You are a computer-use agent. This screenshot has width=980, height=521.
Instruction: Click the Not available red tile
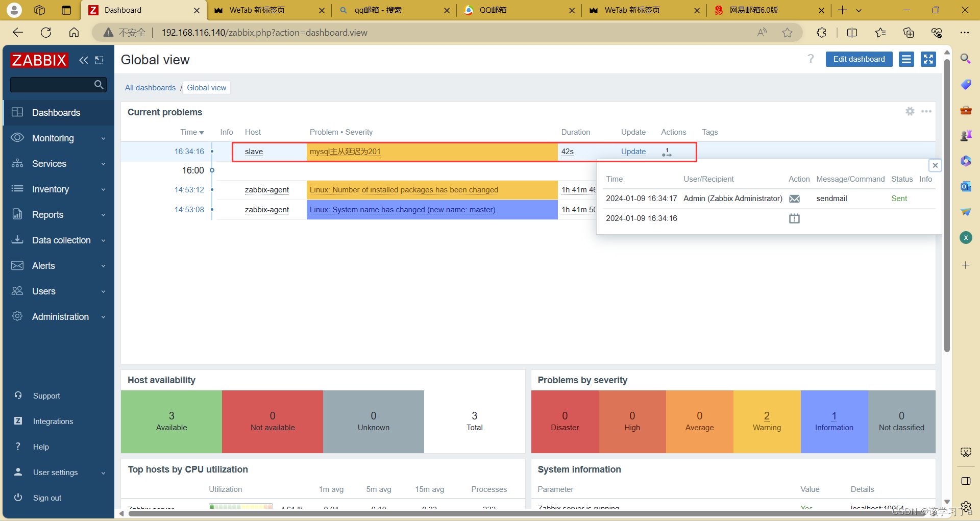coord(273,421)
